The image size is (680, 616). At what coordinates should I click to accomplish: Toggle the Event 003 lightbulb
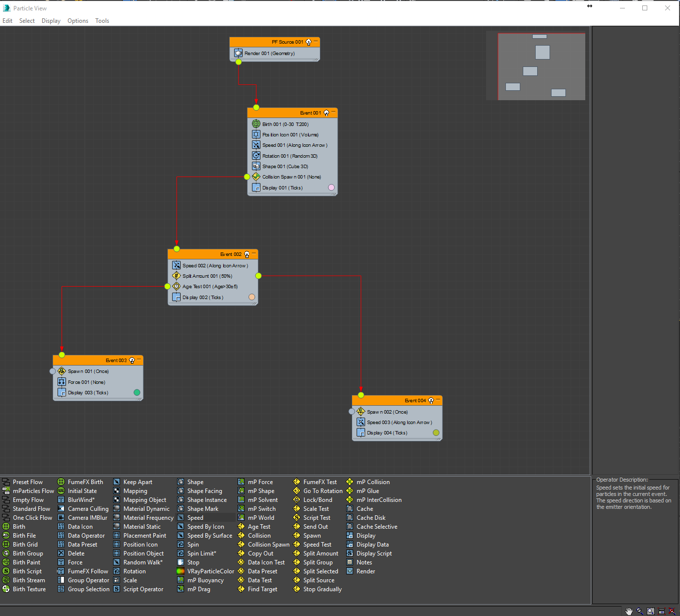tap(132, 361)
